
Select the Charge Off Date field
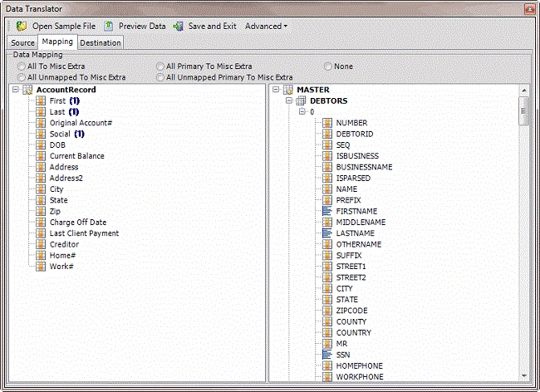pyautogui.click(x=77, y=223)
